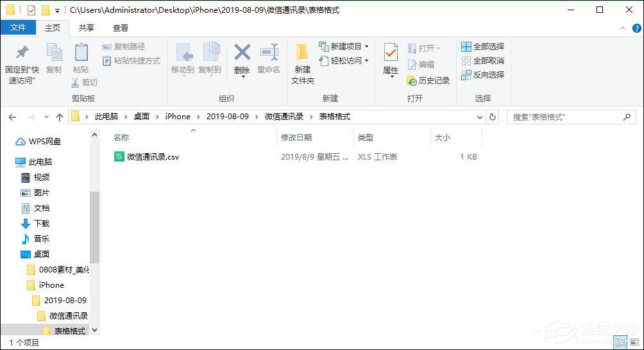Image resolution: width=644 pixels, height=350 pixels.
Task: Select Cut (剪切) scissors button
Action: point(84,83)
